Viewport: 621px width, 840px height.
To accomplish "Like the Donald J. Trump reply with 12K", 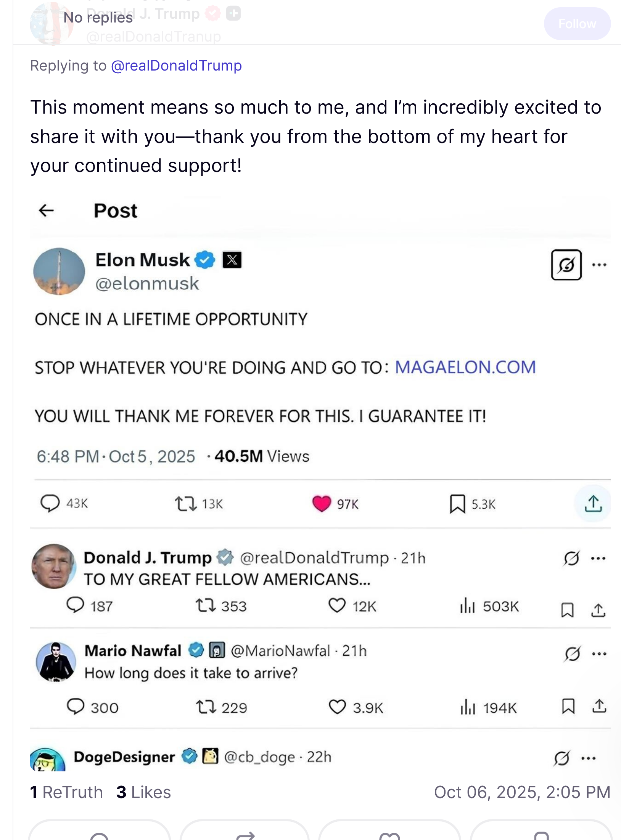I will click(x=337, y=605).
